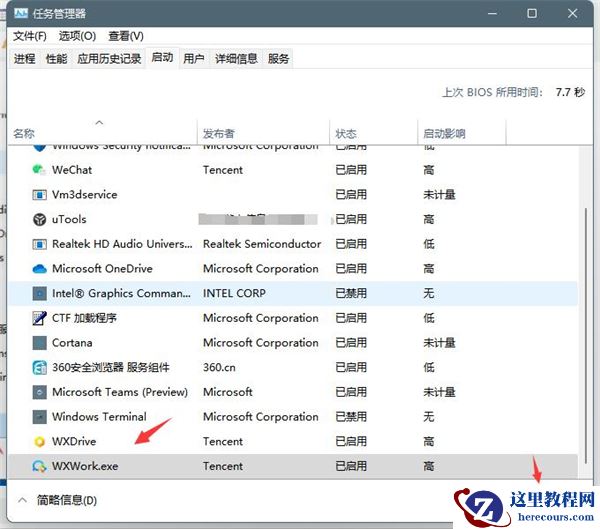The image size is (600, 529).
Task: Select the uTools name text
Action: tap(69, 219)
